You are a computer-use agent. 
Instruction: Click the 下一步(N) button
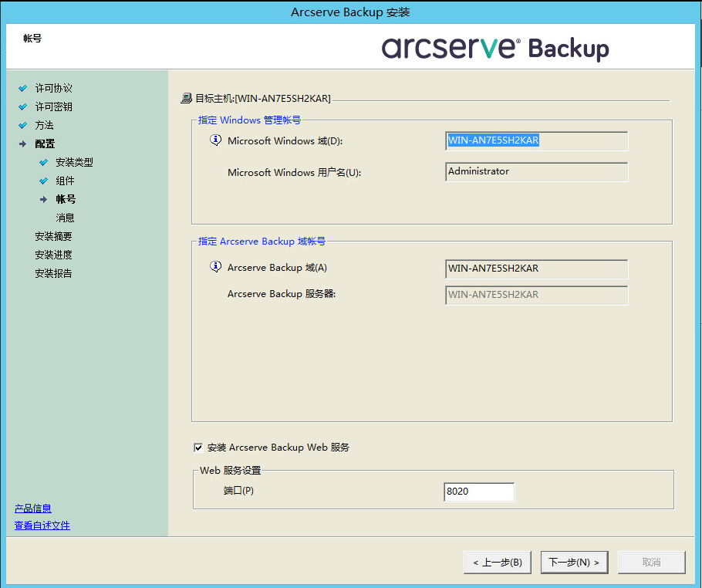coord(574,562)
